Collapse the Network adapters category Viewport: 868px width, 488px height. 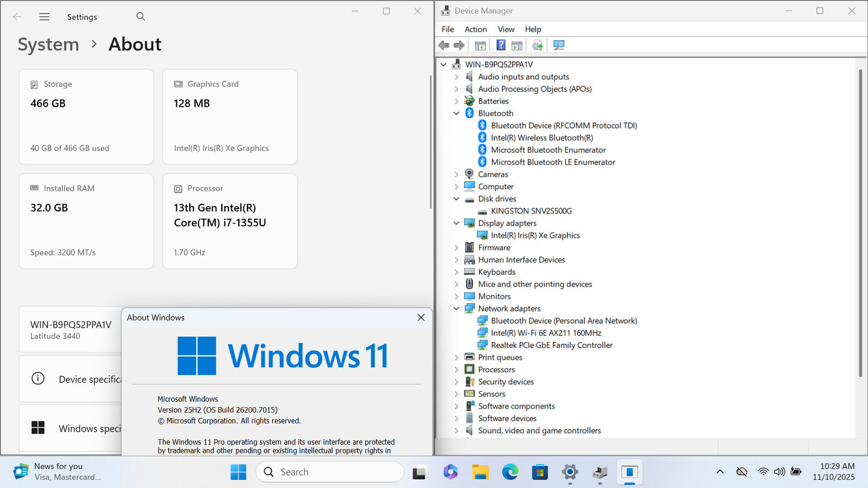coord(456,309)
